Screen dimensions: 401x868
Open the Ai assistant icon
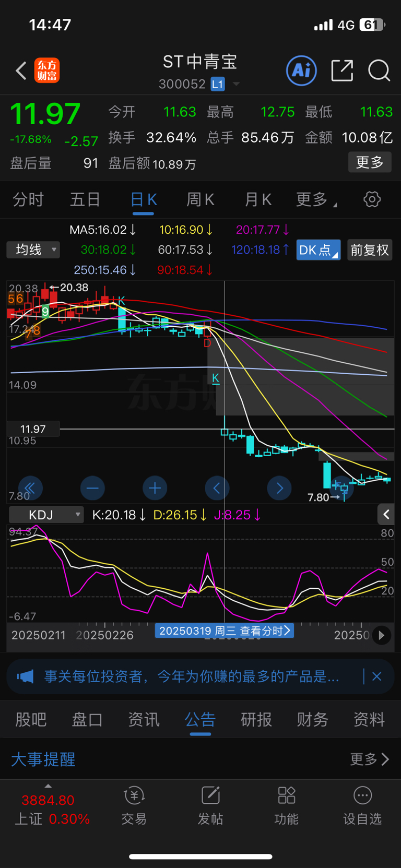click(301, 70)
